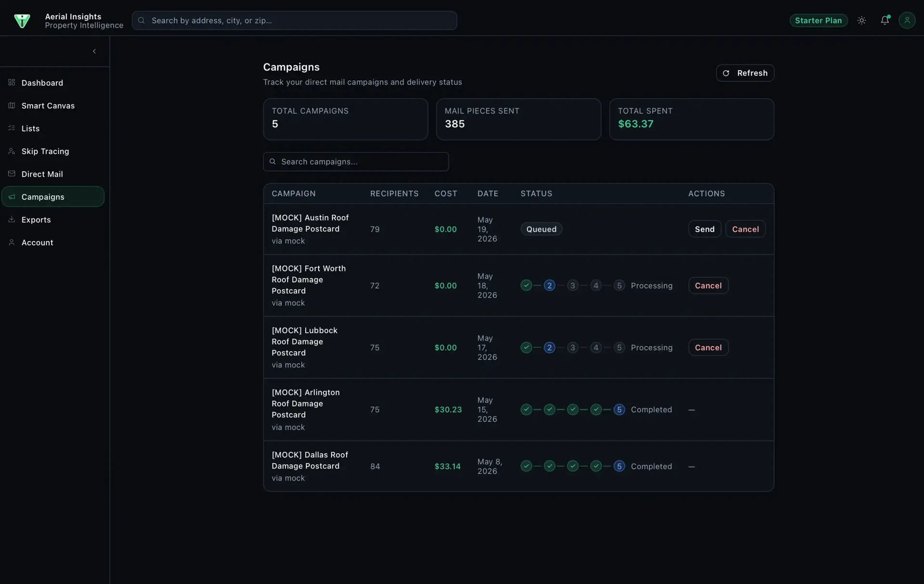The image size is (924, 584).
Task: Click the Account person icon
Action: tap(12, 242)
